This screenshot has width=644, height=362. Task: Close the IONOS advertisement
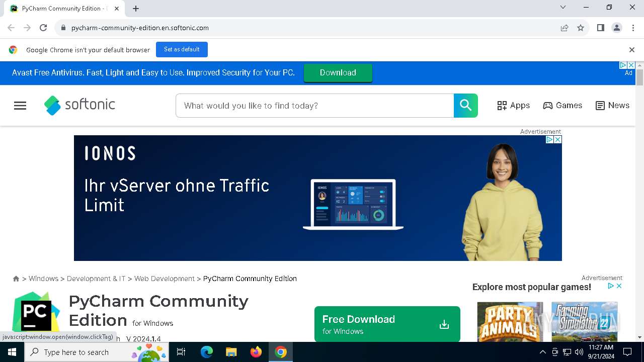click(x=557, y=140)
